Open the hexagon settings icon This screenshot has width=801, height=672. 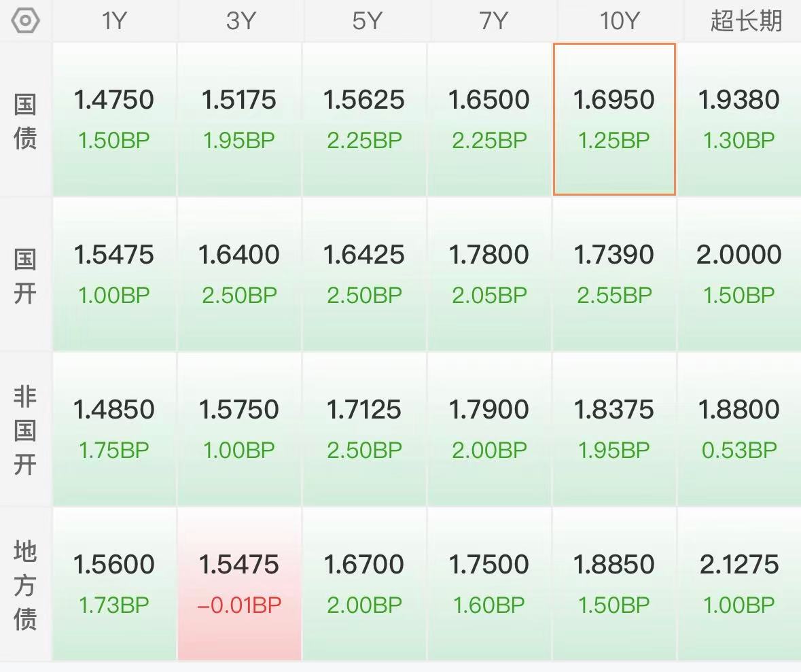(x=25, y=21)
